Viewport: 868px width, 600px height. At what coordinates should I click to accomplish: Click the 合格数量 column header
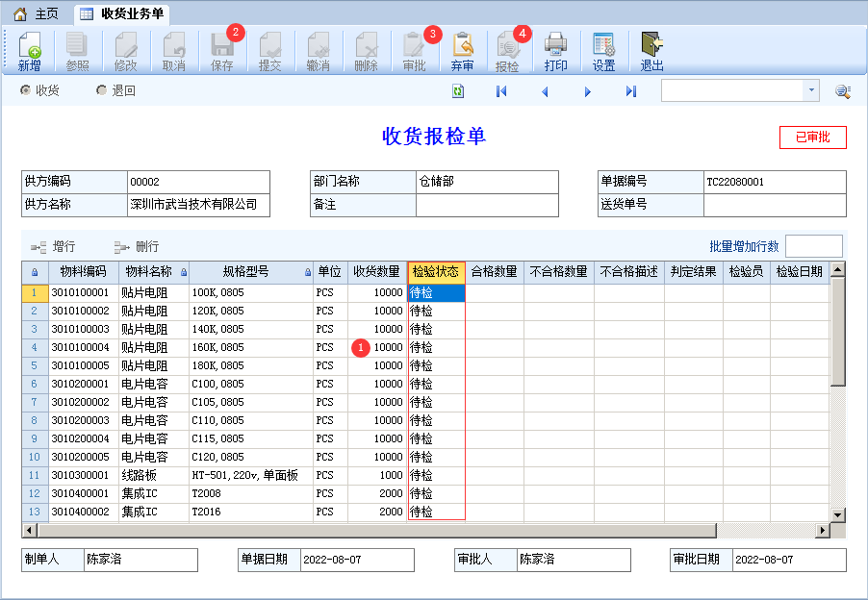[495, 272]
